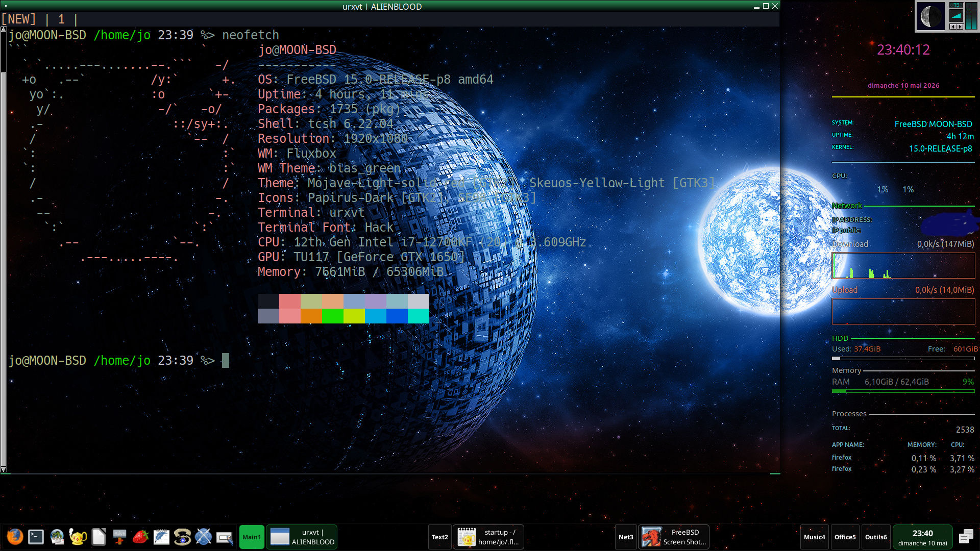Click the "Packages: 1735 (pkg)" line

click(x=329, y=109)
